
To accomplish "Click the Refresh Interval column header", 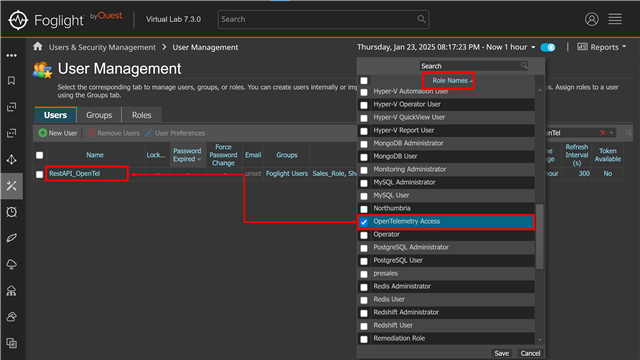I will click(576, 155).
